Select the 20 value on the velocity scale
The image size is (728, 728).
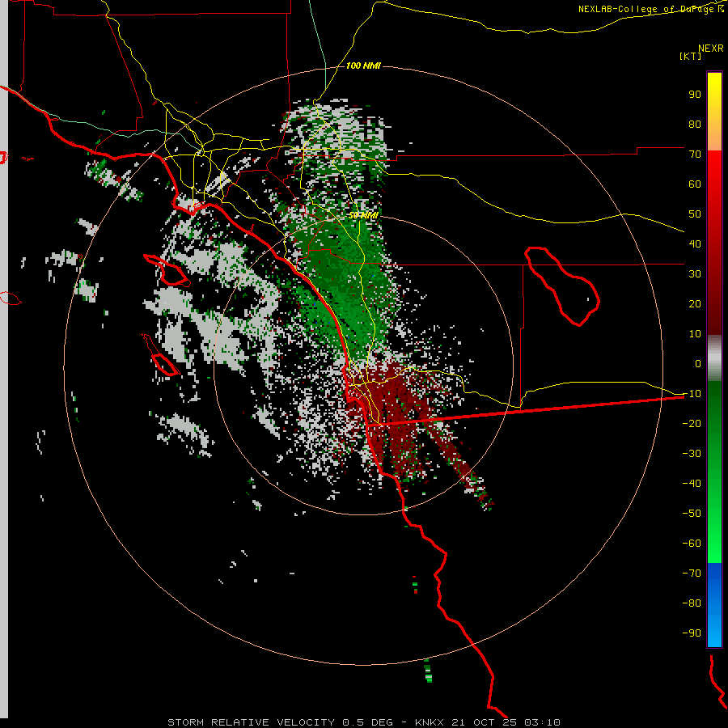695,304
